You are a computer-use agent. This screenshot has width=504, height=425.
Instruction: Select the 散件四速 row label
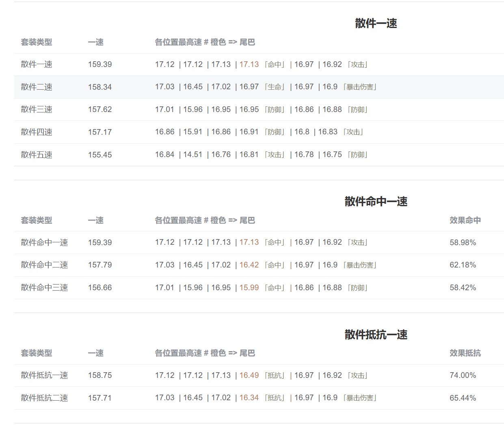point(37,132)
